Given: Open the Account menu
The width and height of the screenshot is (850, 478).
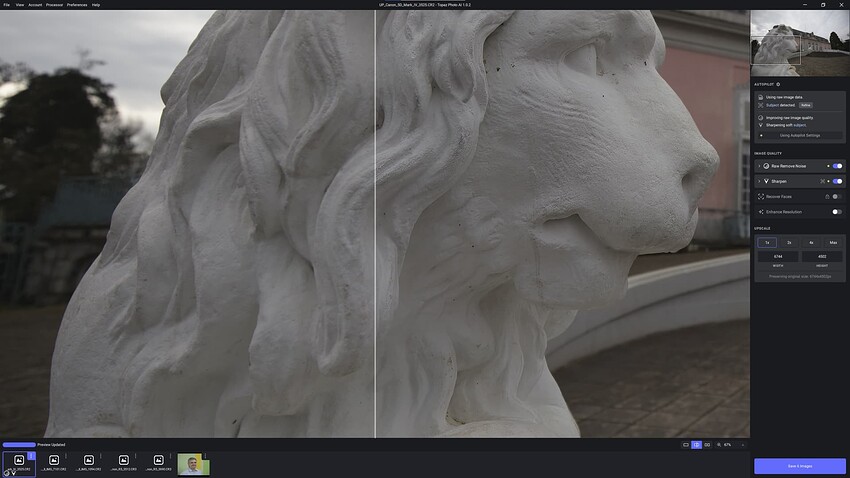Looking at the screenshot, I should (35, 4).
